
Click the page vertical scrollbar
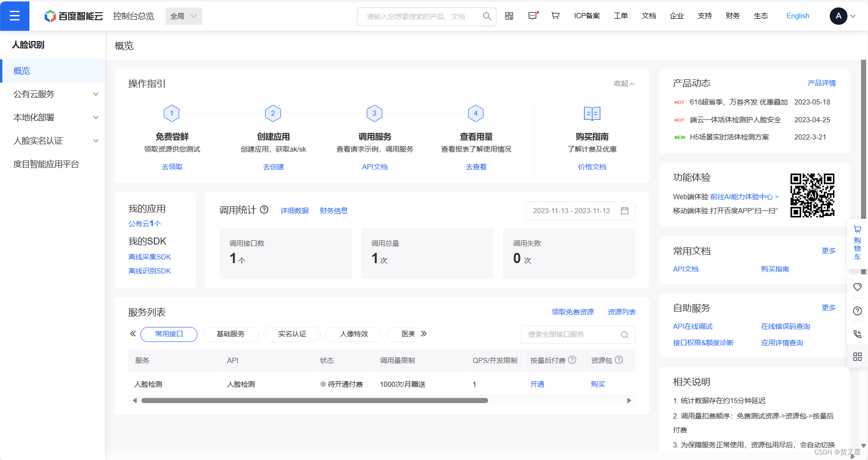[x=863, y=168]
